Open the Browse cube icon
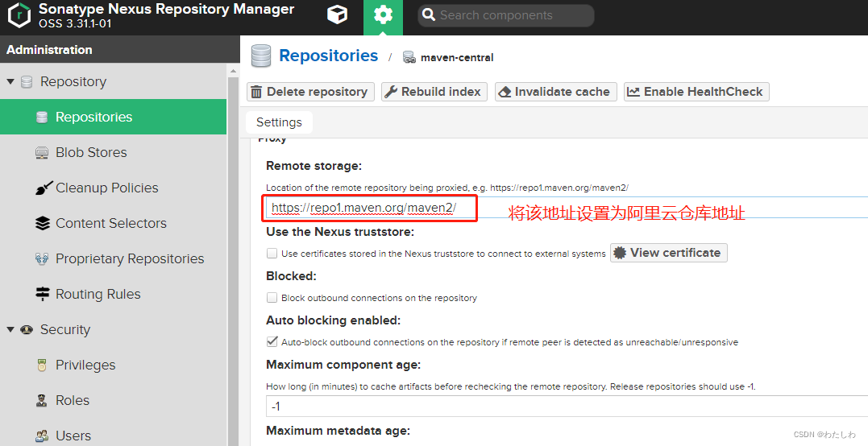The width and height of the screenshot is (868, 446). click(x=337, y=15)
